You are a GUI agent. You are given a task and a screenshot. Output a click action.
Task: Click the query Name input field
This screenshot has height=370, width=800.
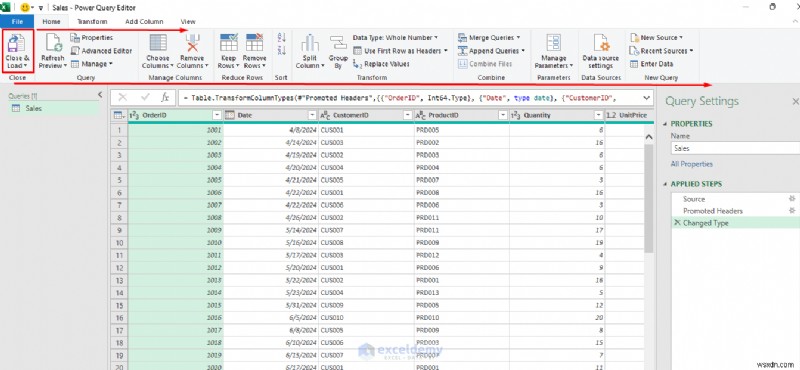[735, 149]
